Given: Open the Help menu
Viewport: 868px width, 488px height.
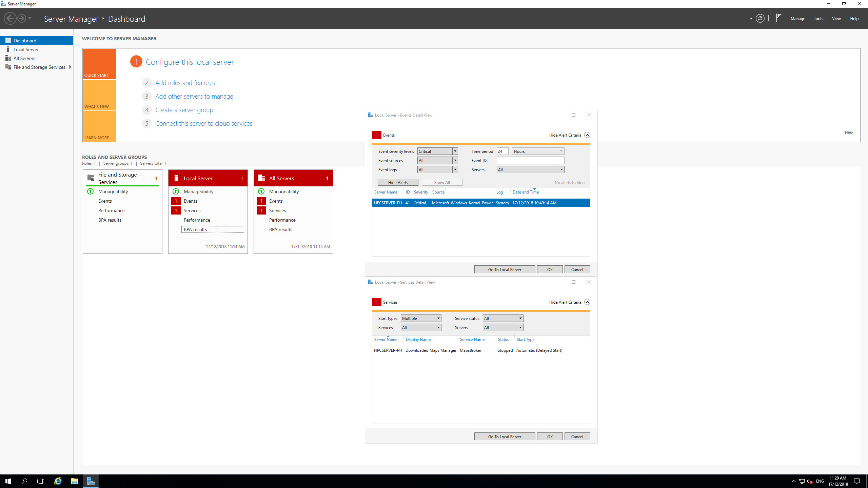Looking at the screenshot, I should click(x=854, y=19).
